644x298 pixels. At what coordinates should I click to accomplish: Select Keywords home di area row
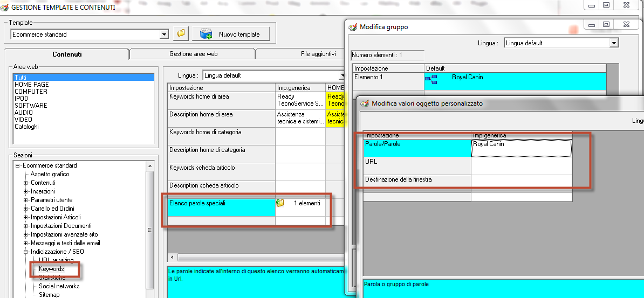pos(221,100)
